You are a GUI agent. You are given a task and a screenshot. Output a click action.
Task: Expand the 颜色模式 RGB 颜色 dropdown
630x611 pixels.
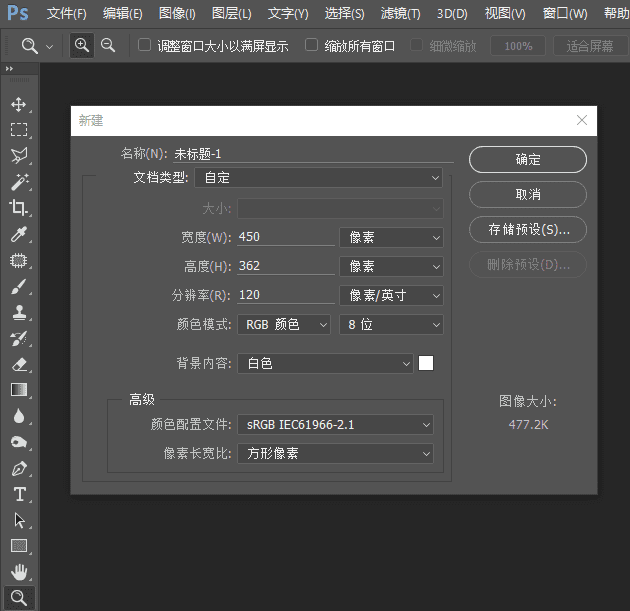tap(283, 324)
